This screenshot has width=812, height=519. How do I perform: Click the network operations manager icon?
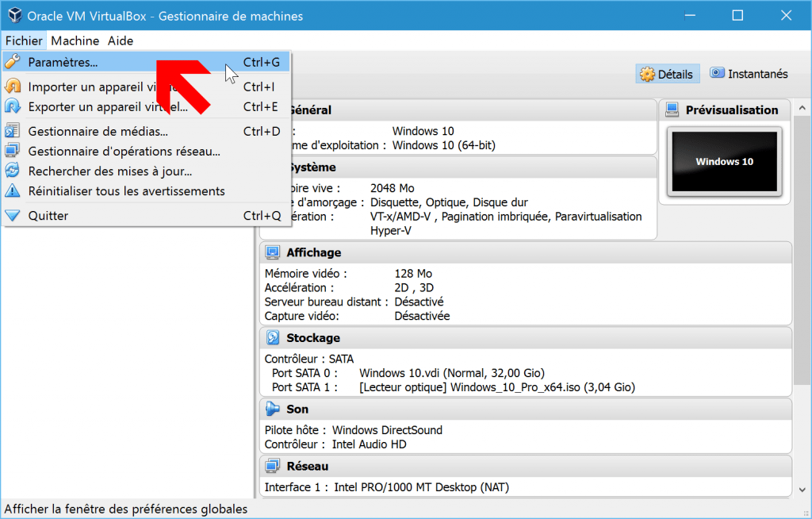pyautogui.click(x=13, y=150)
